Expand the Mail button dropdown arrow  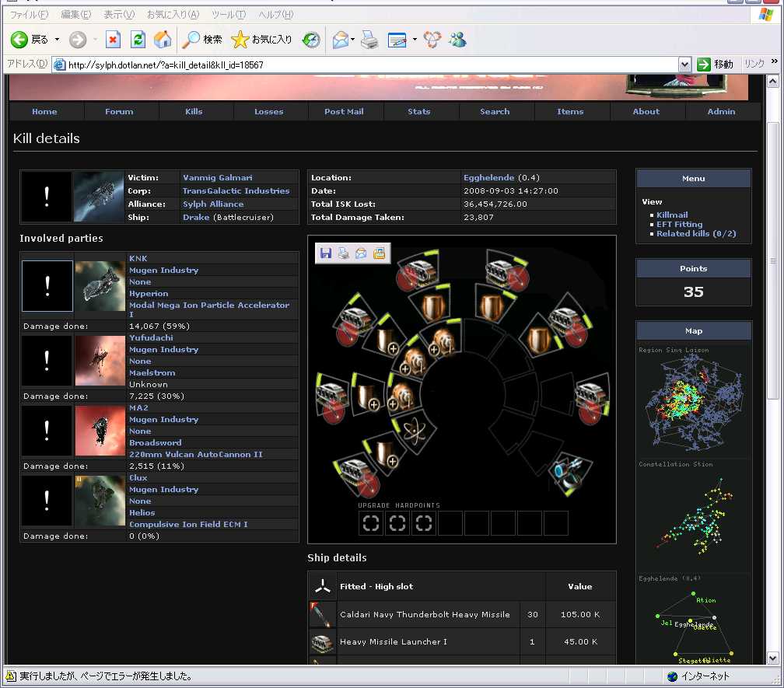click(x=352, y=40)
